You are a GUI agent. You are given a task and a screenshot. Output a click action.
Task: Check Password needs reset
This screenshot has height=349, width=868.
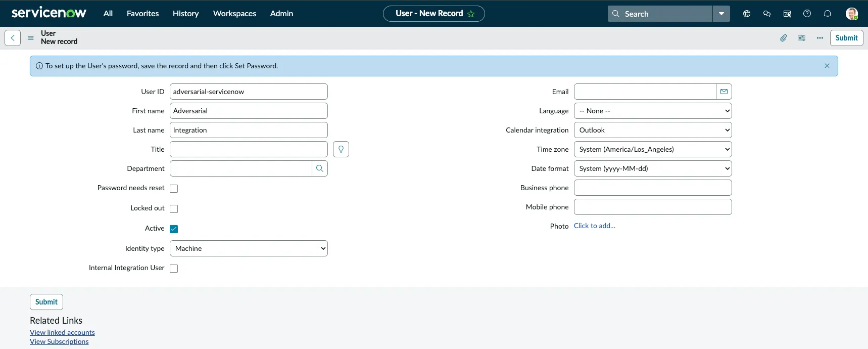click(174, 189)
